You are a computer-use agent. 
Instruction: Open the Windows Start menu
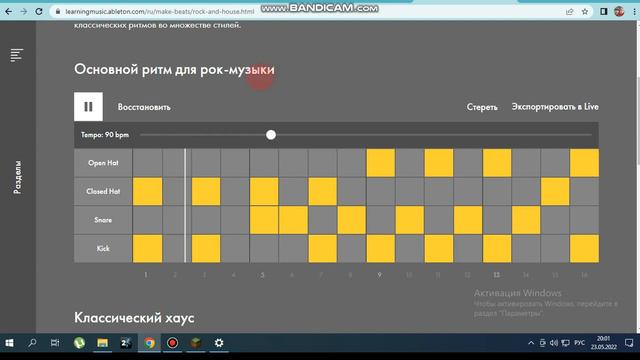click(x=9, y=343)
